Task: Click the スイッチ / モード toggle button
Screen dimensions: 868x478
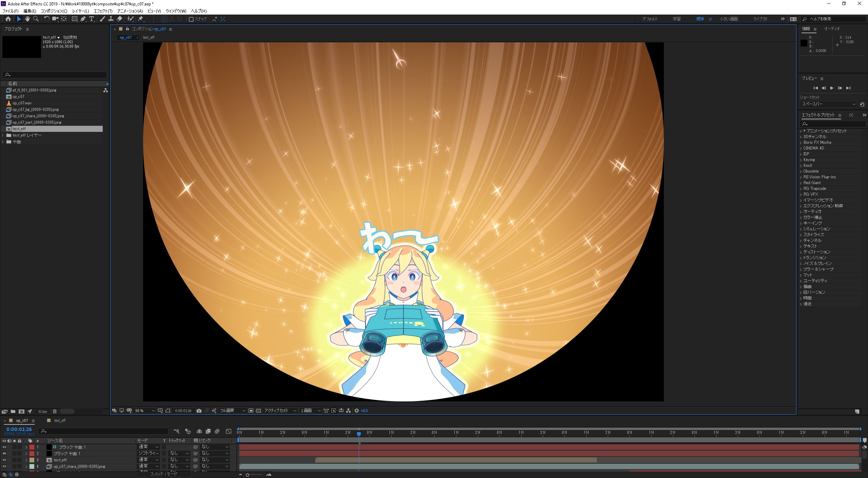Action: (164, 474)
